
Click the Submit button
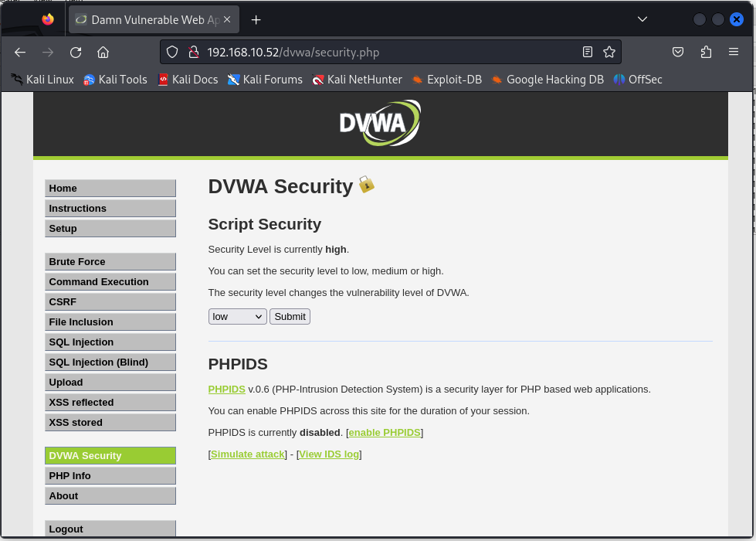point(290,317)
